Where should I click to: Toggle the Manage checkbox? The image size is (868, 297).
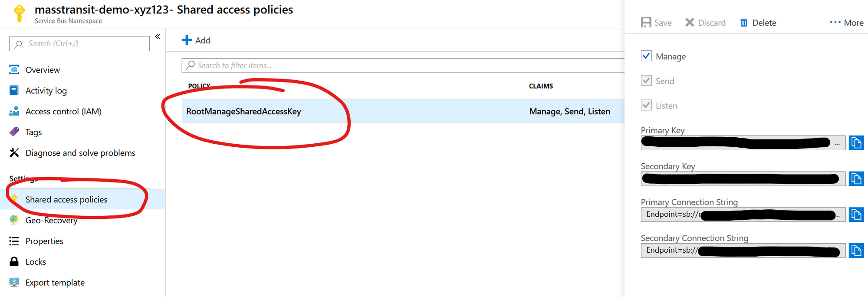point(646,56)
